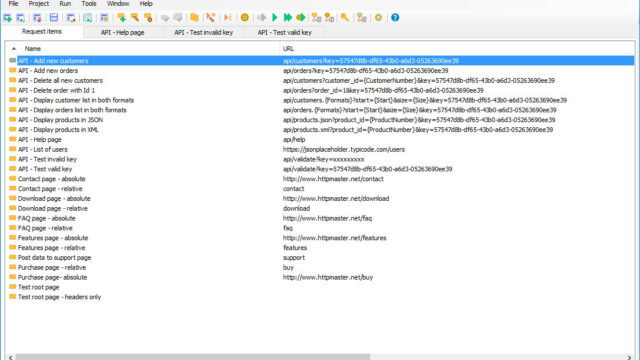Click the horizontal scrollbar thumb
The width and height of the screenshot is (640, 360).
point(193,357)
